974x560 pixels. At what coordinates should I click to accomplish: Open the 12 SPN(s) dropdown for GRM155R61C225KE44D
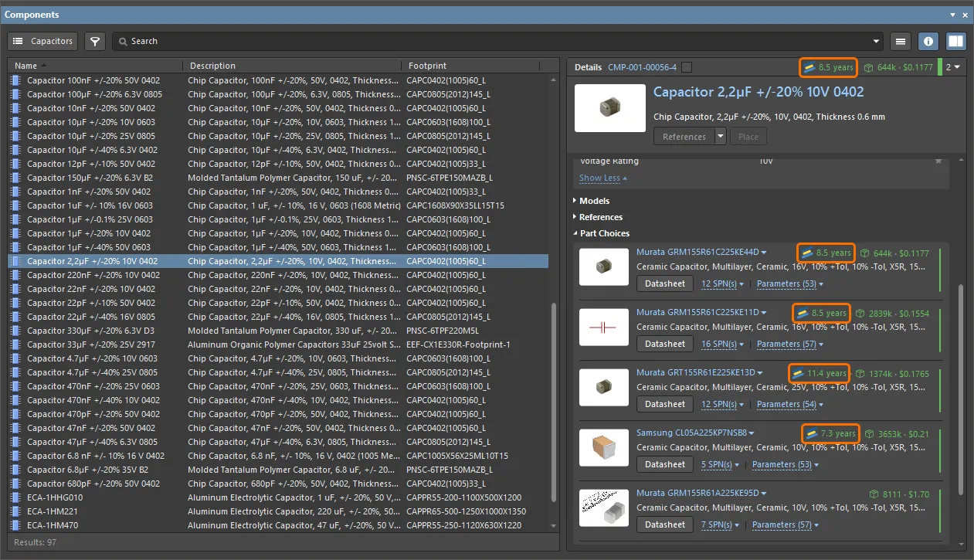(x=722, y=284)
